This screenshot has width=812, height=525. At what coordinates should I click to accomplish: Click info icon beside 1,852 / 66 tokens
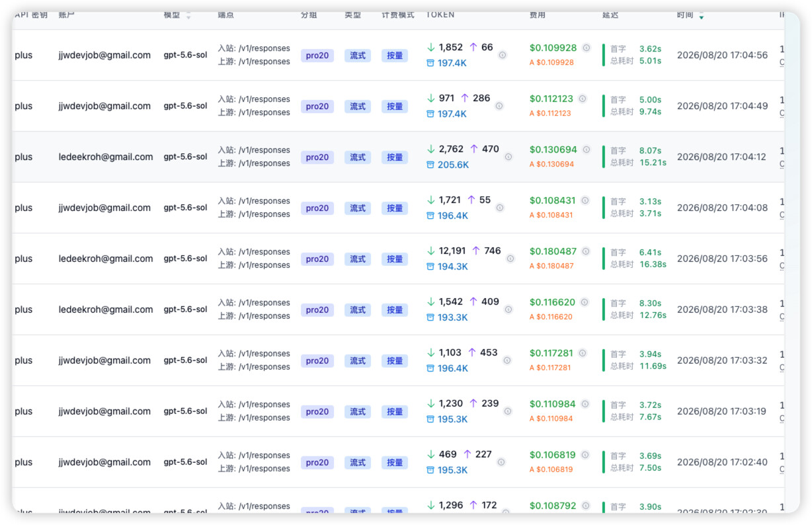[x=503, y=55]
